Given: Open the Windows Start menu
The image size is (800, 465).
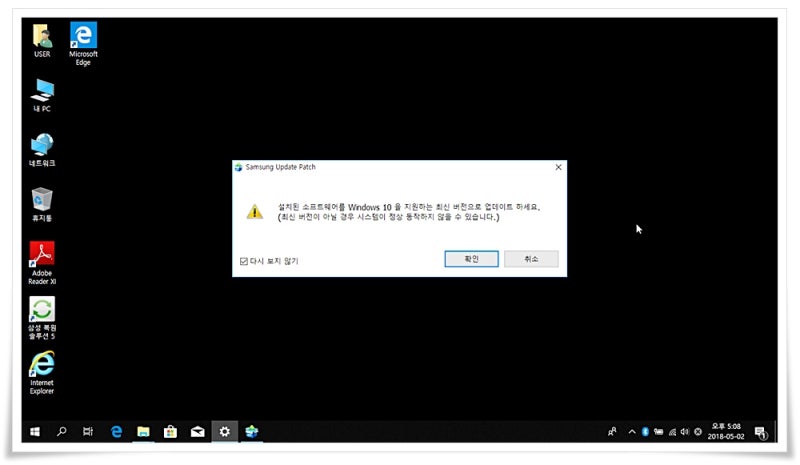Looking at the screenshot, I should (35, 432).
